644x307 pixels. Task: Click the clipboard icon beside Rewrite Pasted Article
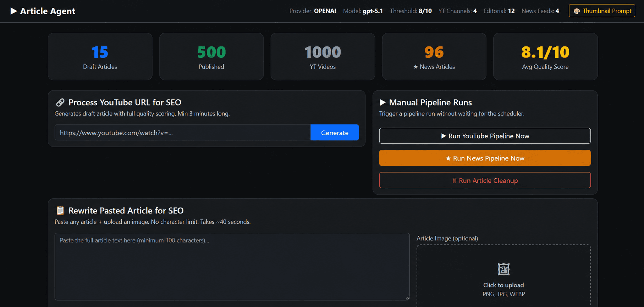60,211
